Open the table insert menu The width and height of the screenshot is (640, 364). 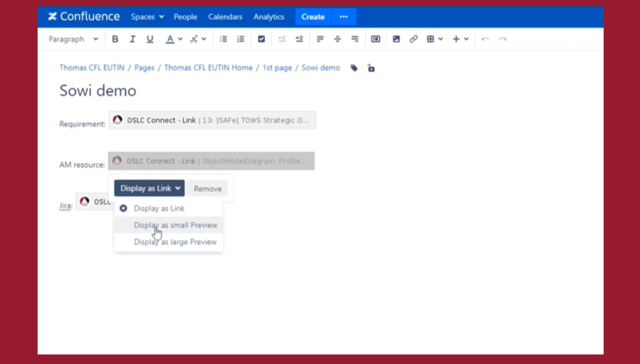click(x=430, y=39)
